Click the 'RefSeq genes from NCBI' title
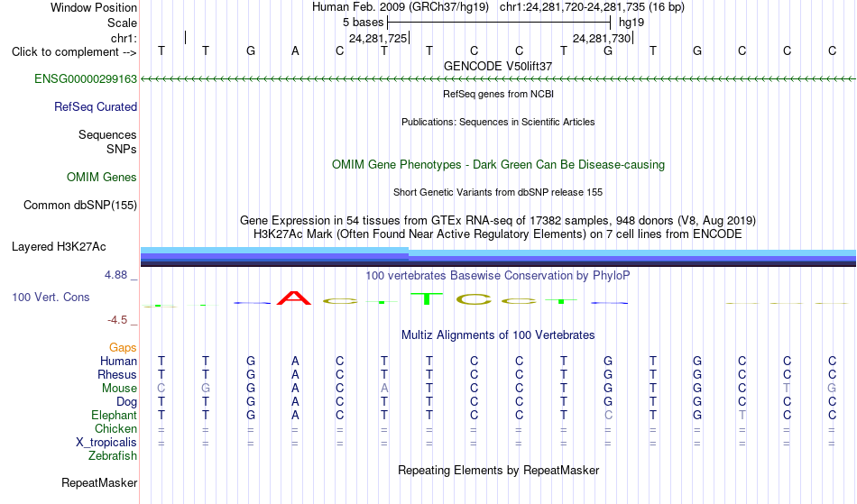Image resolution: width=857 pixels, height=504 pixels. tap(498, 94)
